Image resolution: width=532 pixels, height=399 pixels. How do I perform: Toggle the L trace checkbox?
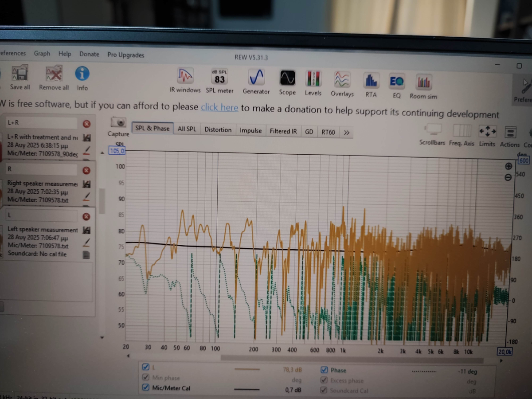(x=145, y=367)
